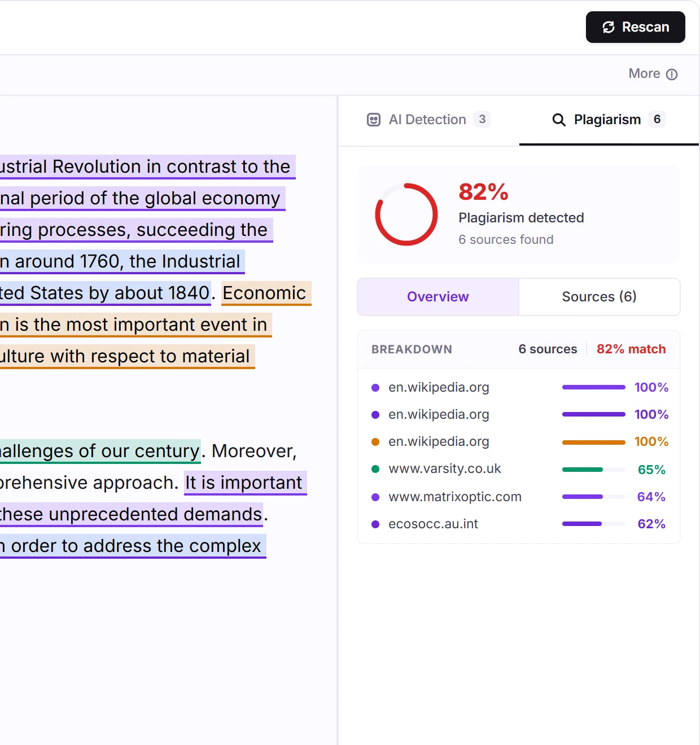Switch to the AI Detection tab
This screenshot has width=700, height=745.
point(428,120)
